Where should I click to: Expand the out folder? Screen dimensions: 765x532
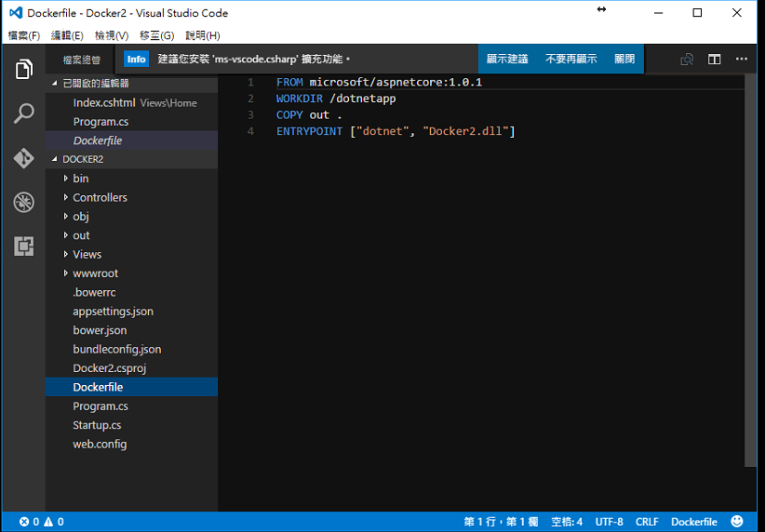pos(65,235)
